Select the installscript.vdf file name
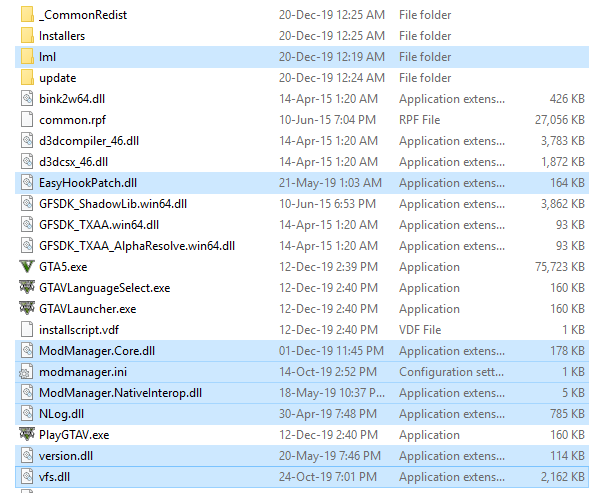The width and height of the screenshot is (613, 493). (x=79, y=330)
